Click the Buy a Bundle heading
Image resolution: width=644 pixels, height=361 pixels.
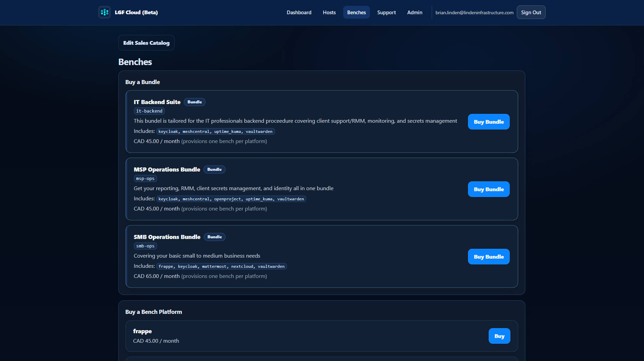coord(142,82)
